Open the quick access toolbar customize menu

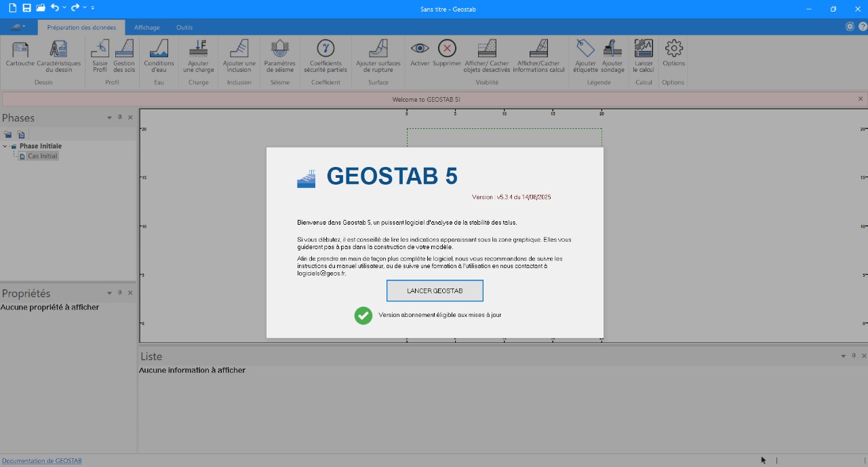point(93,8)
